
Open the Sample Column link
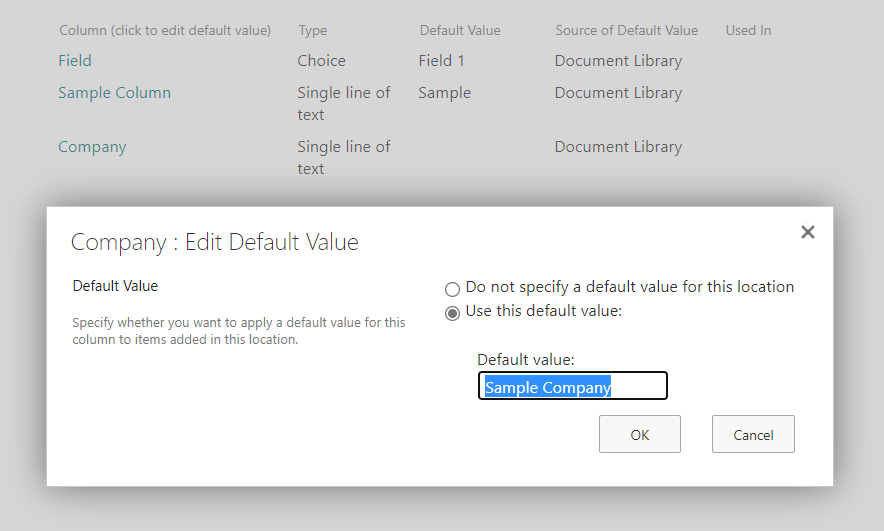click(114, 92)
